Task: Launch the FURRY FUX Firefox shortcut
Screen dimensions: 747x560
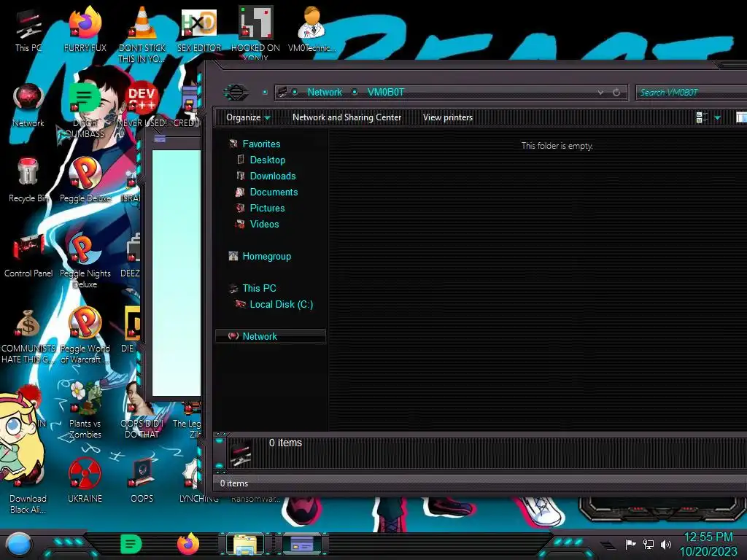Action: pyautogui.click(x=85, y=29)
